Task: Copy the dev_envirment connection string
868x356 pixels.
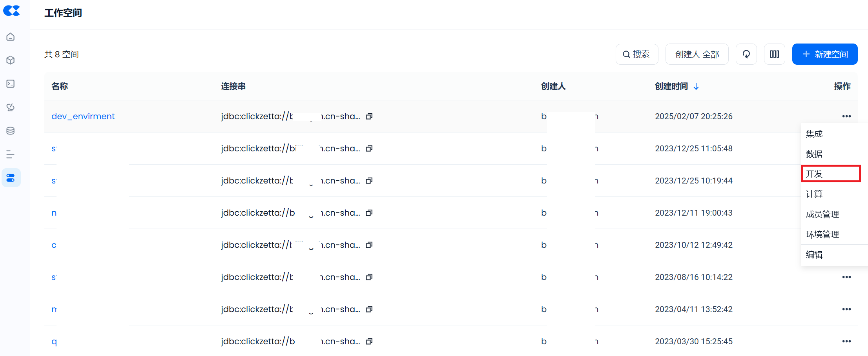Action: [369, 116]
